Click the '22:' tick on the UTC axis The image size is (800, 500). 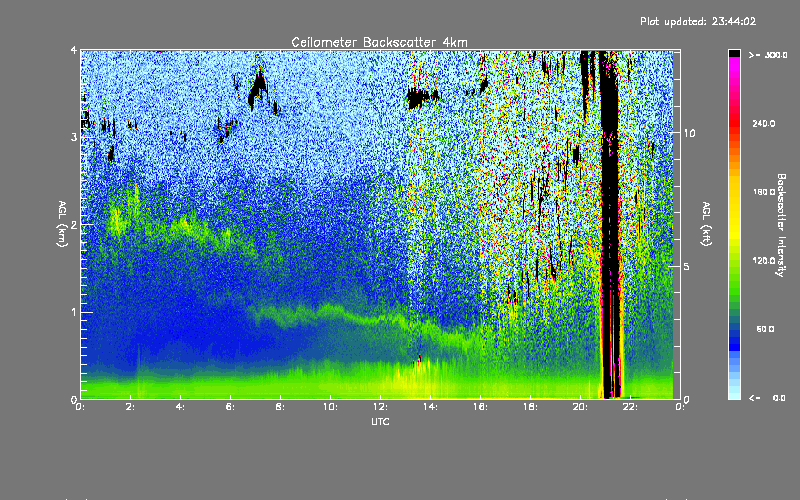(x=630, y=407)
